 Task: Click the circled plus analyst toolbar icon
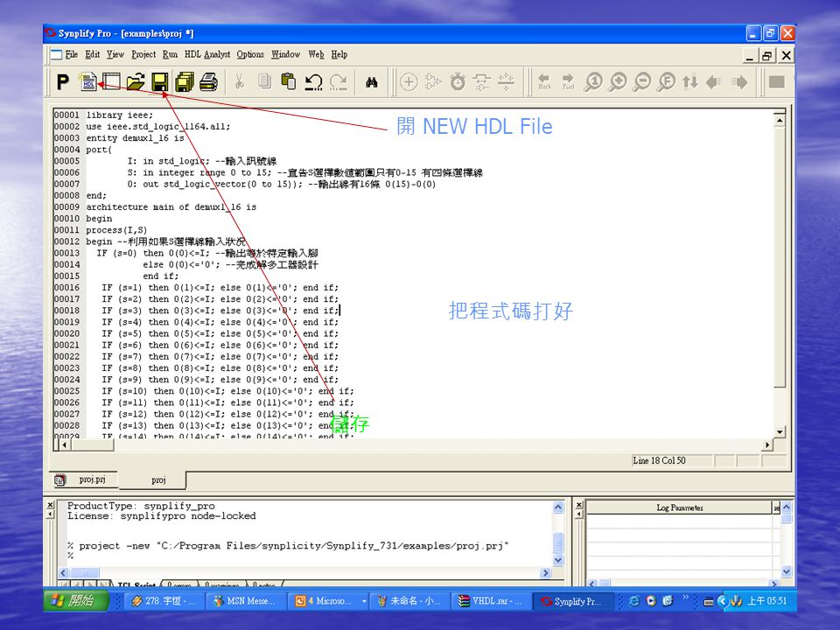coord(409,82)
